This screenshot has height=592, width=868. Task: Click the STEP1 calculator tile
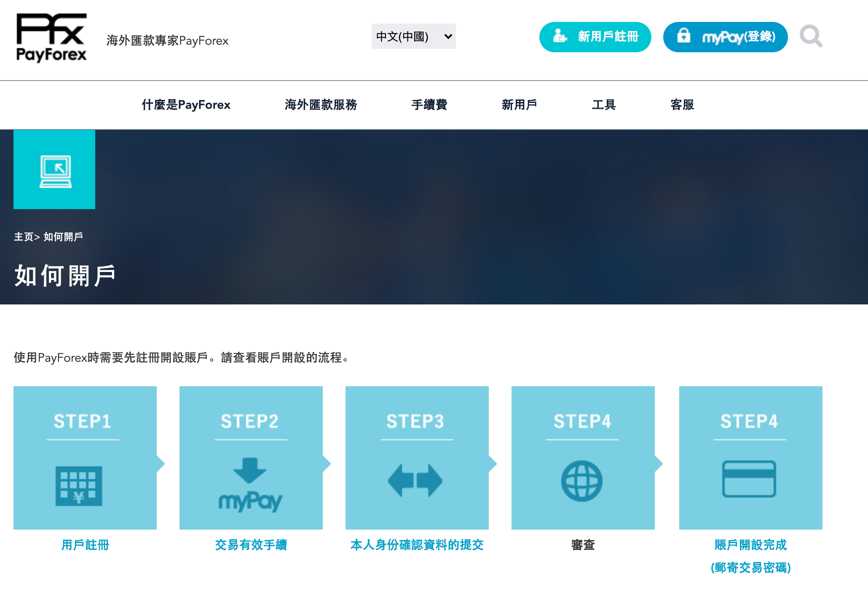(x=85, y=457)
